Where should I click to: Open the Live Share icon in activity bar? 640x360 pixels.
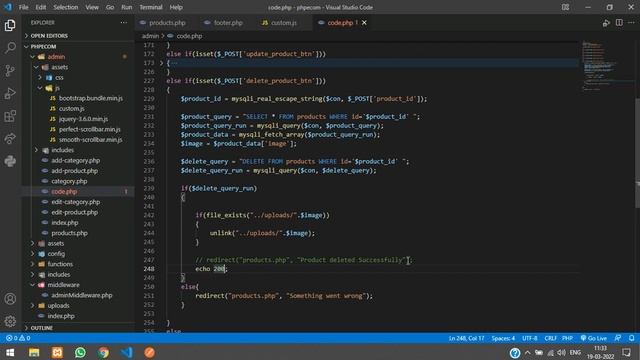click(10, 139)
